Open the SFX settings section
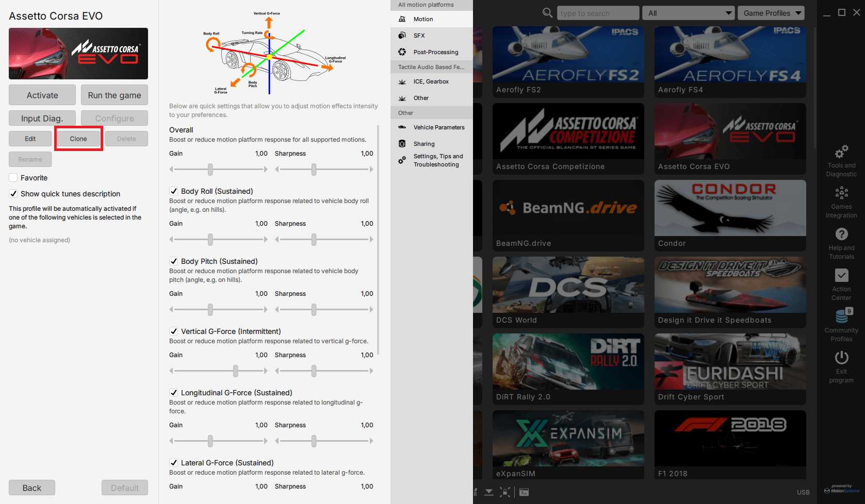Image resolution: width=865 pixels, height=504 pixels. point(432,36)
